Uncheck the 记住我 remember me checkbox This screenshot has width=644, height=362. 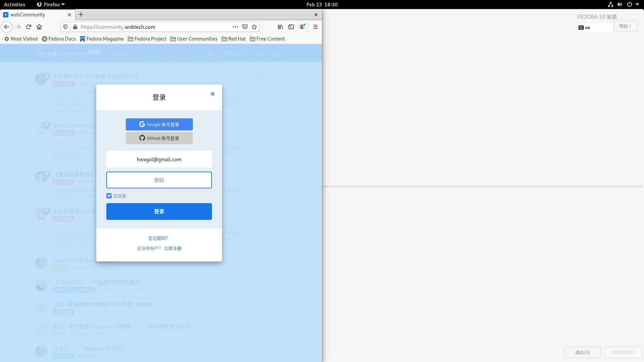(109, 196)
